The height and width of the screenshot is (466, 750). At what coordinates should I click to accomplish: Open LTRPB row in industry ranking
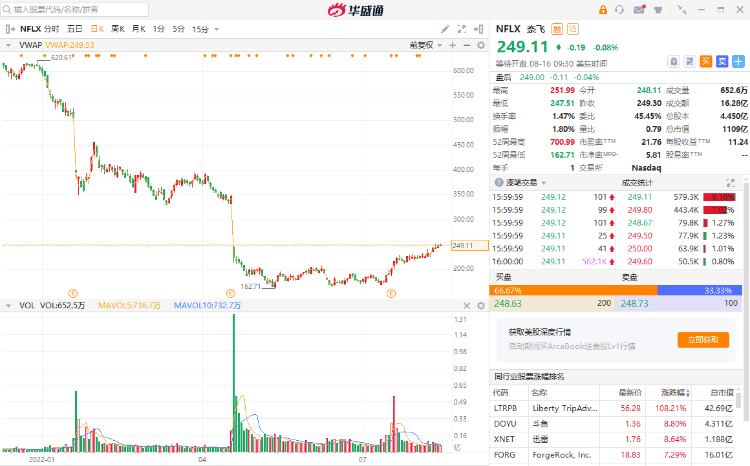coord(616,408)
